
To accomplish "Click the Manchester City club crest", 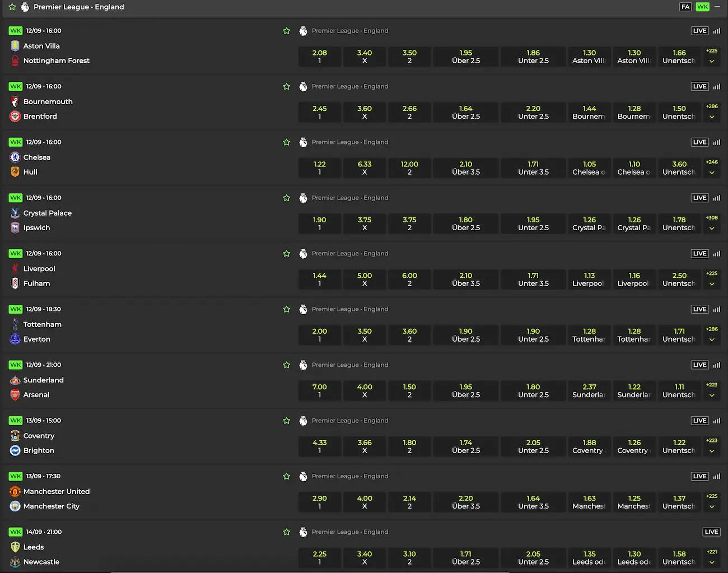I will [x=15, y=506].
